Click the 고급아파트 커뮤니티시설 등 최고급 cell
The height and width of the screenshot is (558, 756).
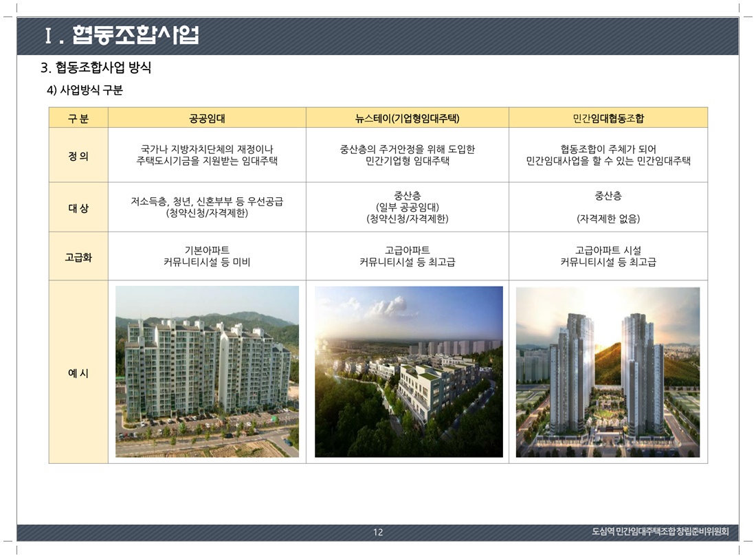pyautogui.click(x=408, y=256)
